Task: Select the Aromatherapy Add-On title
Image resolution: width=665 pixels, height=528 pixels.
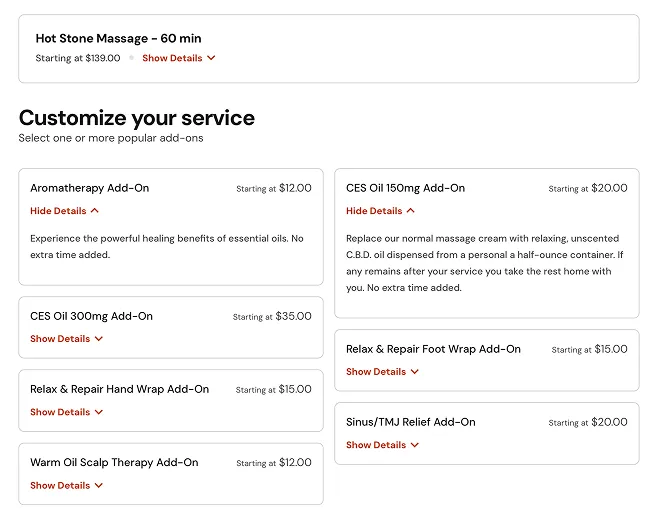Action: (89, 188)
